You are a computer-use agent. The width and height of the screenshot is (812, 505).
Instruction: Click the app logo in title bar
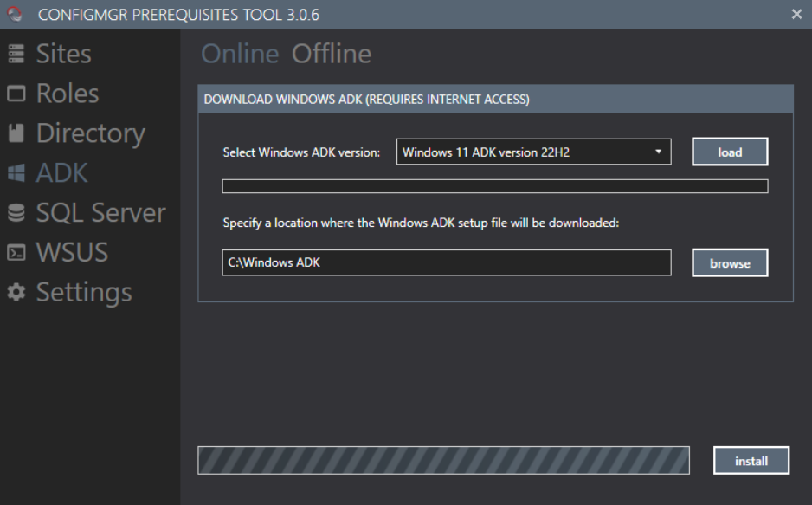15,14
